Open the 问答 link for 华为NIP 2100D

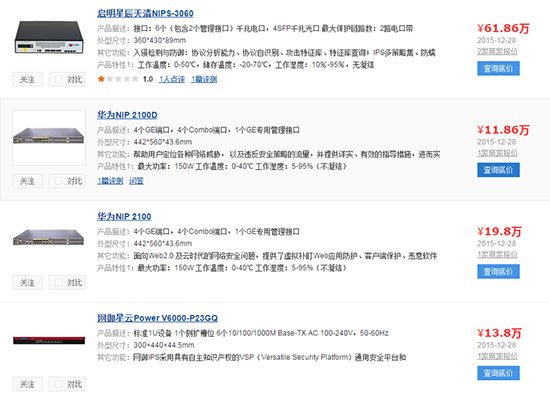pyautogui.click(x=136, y=181)
